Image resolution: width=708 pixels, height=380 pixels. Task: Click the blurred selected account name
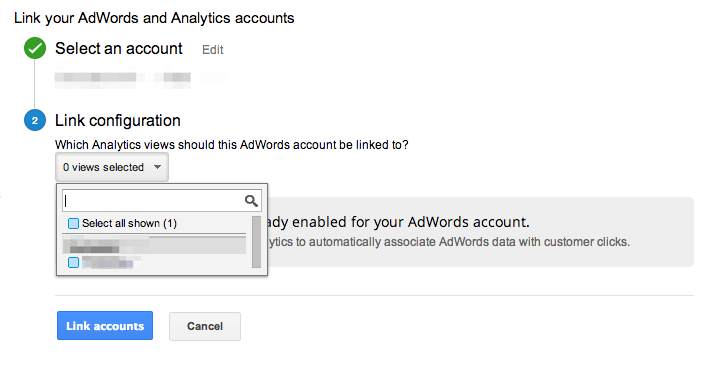pyautogui.click(x=123, y=78)
